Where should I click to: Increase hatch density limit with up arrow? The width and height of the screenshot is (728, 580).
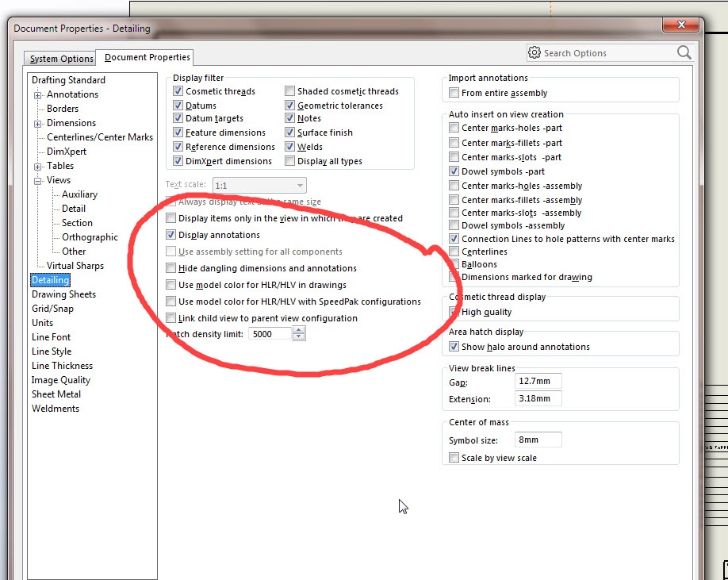[x=298, y=330]
